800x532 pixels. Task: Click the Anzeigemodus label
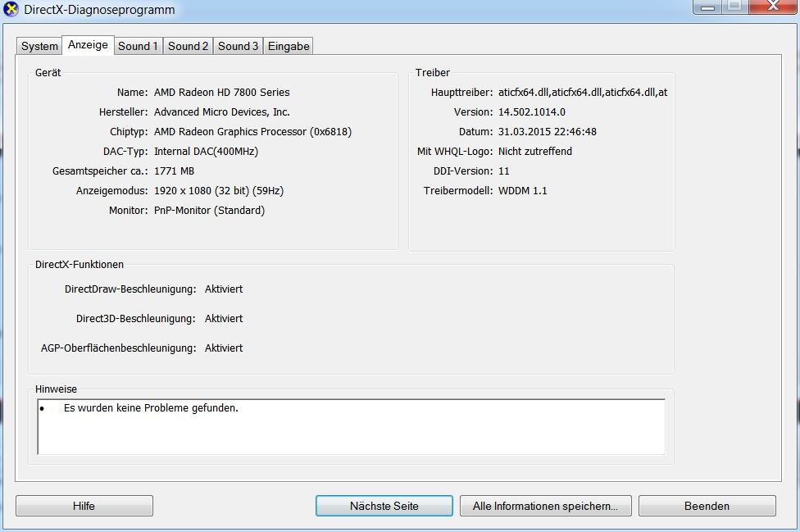111,191
